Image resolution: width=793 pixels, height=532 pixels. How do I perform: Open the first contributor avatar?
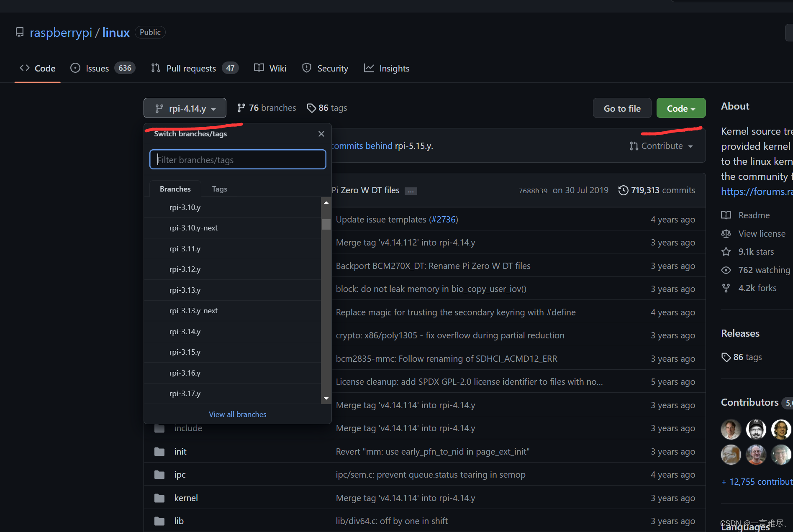pyautogui.click(x=731, y=430)
